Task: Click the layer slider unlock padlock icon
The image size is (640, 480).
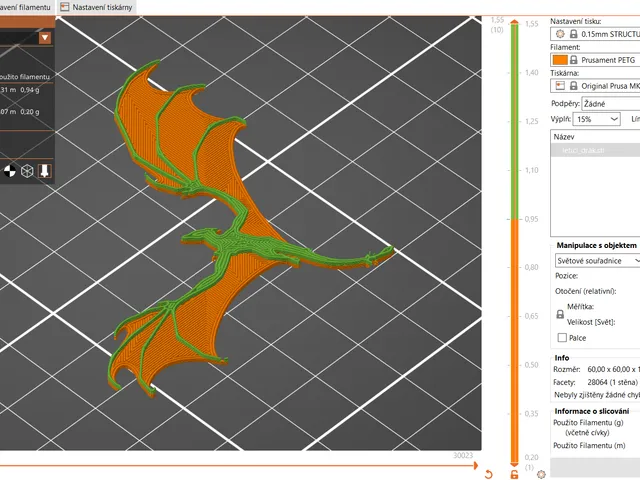Action: point(514,474)
